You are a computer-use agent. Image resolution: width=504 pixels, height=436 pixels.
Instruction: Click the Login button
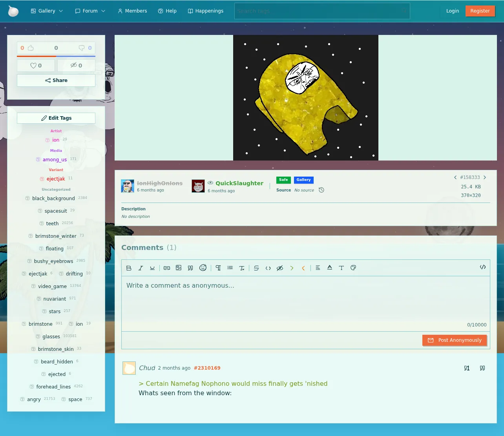(453, 11)
